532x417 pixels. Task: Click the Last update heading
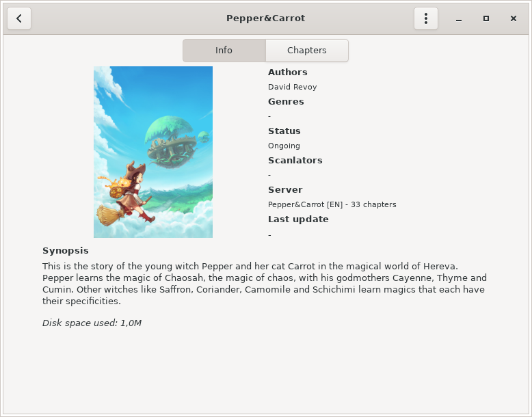tap(298, 219)
